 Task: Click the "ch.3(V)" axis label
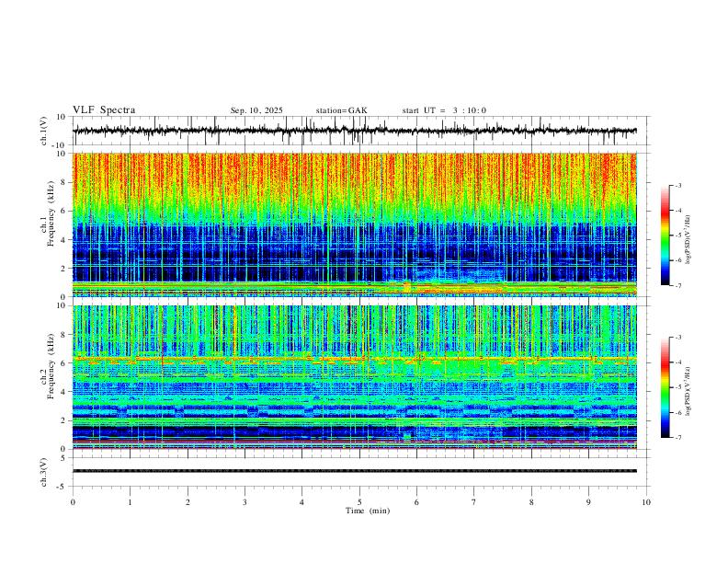coord(44,472)
